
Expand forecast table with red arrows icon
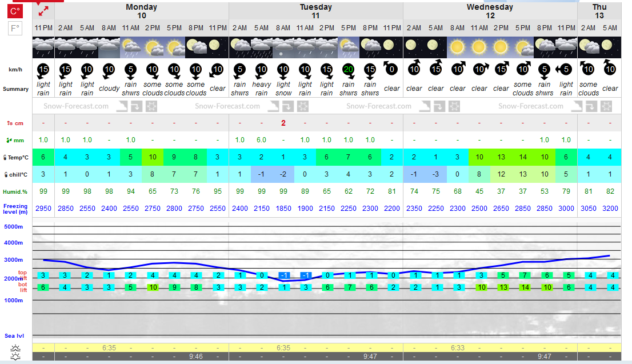click(x=43, y=11)
